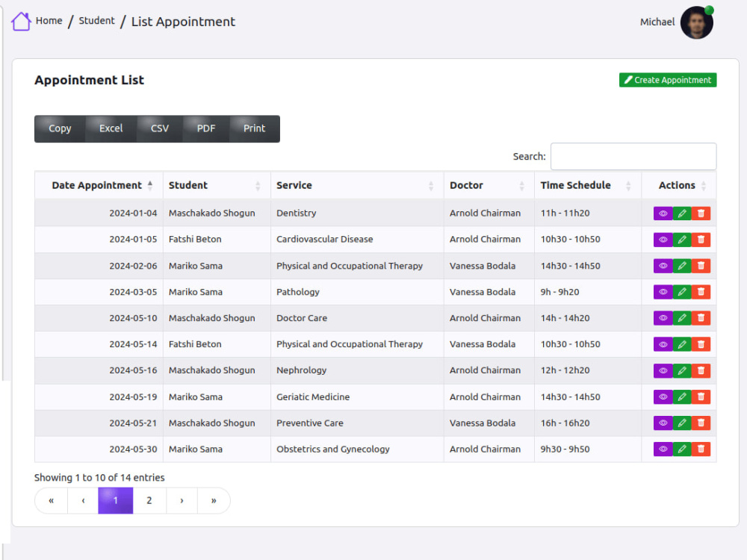Image resolution: width=747 pixels, height=560 pixels.
Task: Delete the Preventive Care appointment
Action: click(x=701, y=423)
